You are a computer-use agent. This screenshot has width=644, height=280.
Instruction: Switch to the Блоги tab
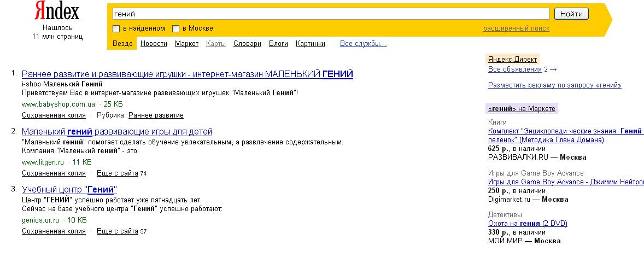(x=278, y=44)
